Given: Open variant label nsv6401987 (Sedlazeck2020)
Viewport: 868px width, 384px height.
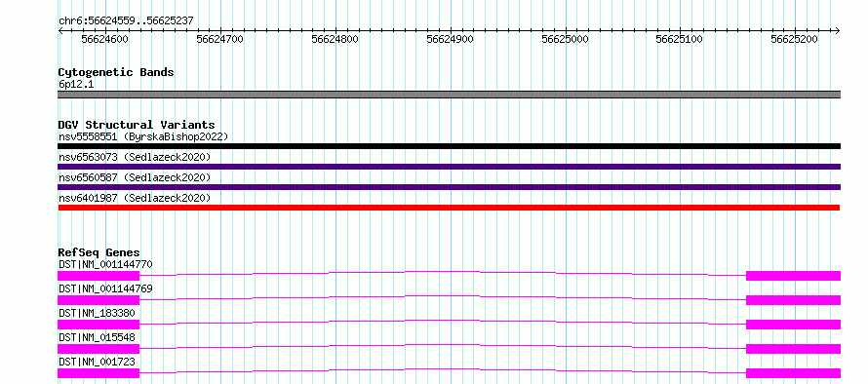Looking at the screenshot, I should point(135,198).
